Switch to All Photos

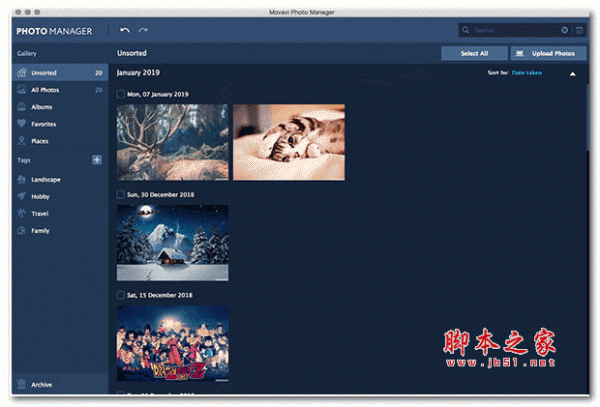pos(60,90)
